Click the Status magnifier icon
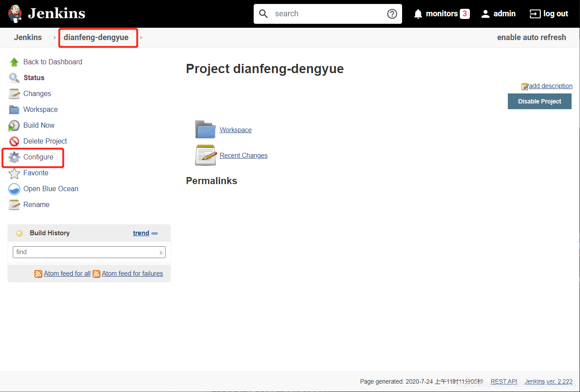 14,78
